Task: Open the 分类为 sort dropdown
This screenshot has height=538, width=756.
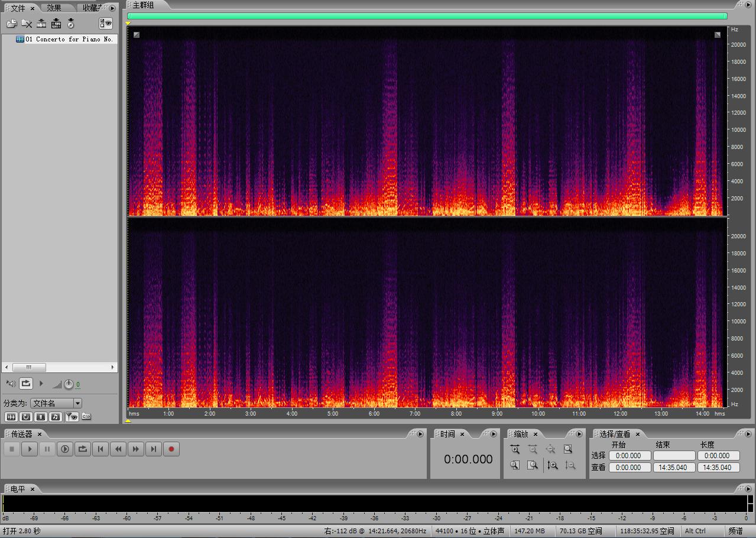Action: (56, 403)
